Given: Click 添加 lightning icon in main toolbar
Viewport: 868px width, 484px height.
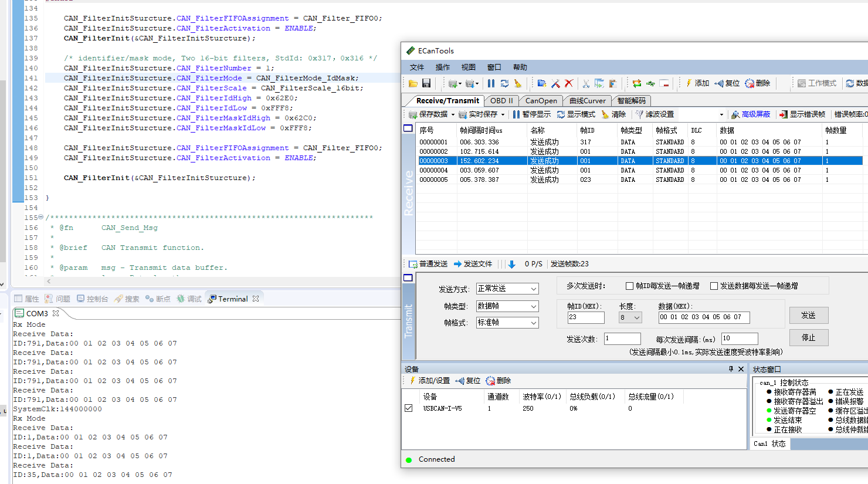Looking at the screenshot, I should [697, 83].
